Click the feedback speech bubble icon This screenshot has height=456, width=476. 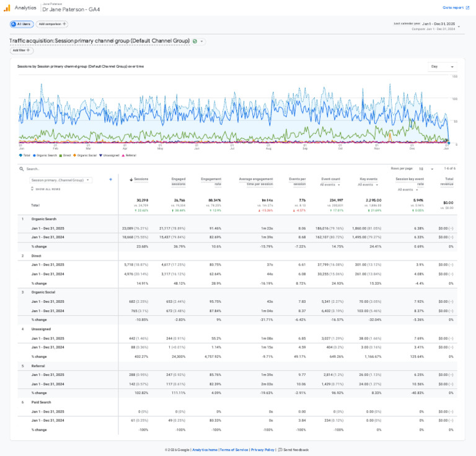tap(280, 450)
